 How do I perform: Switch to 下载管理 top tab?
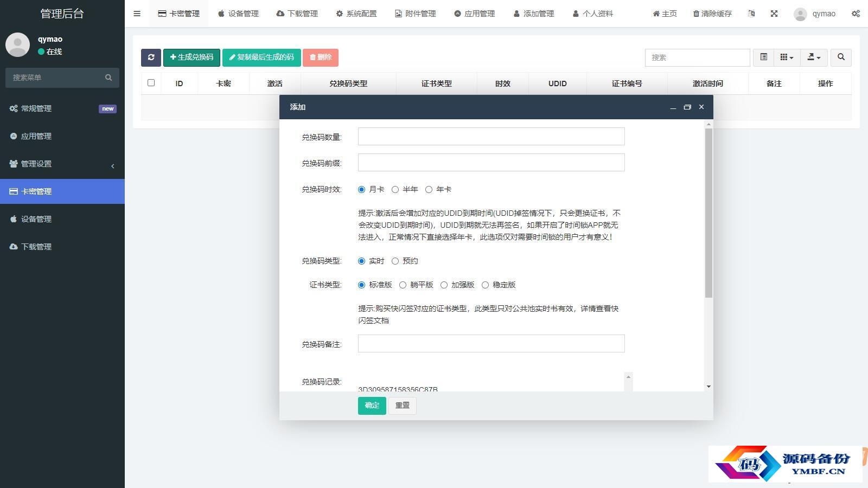(x=297, y=14)
